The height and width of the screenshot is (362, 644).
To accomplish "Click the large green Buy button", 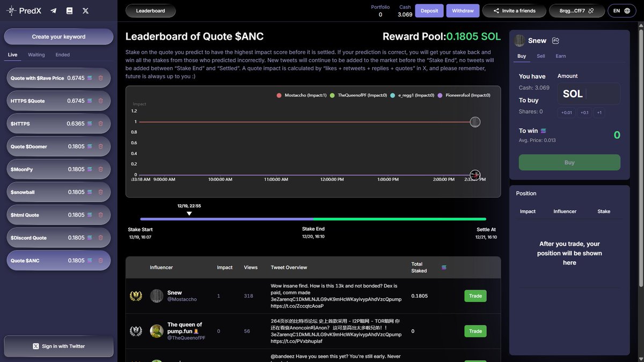I will [x=569, y=162].
